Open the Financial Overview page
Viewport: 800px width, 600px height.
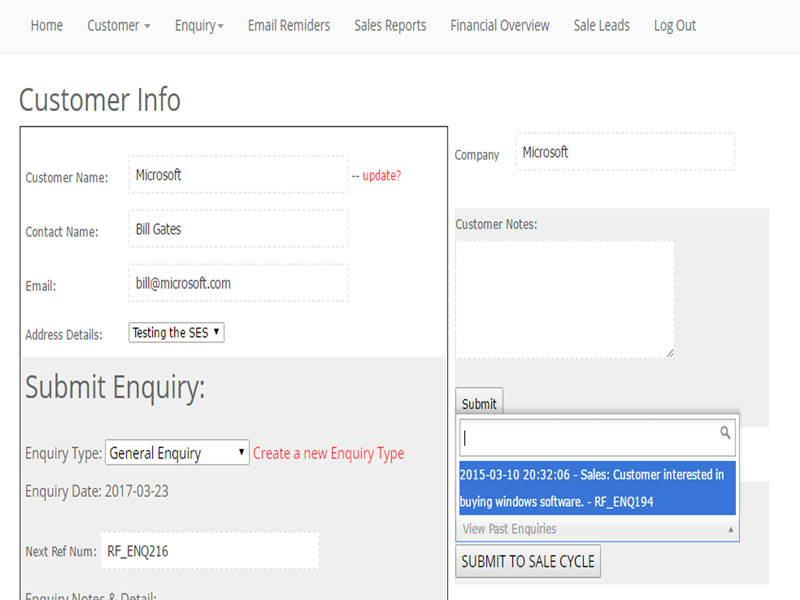pyautogui.click(x=500, y=26)
